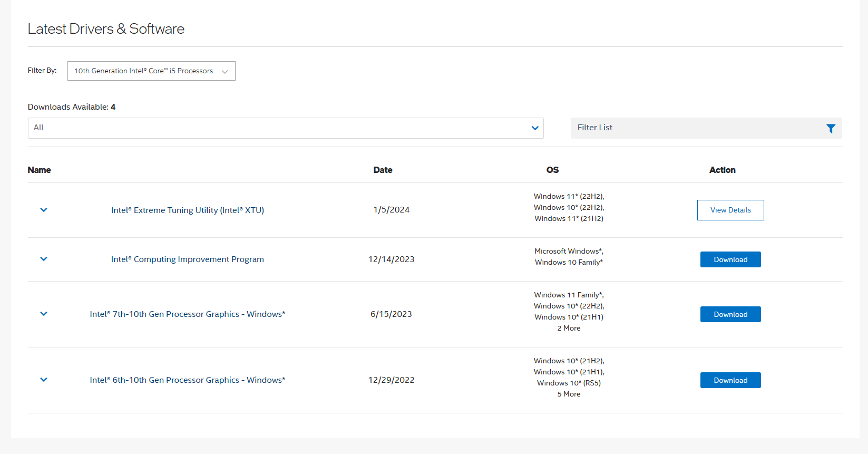
Task: Click the 2 More OS text
Action: [x=569, y=328]
